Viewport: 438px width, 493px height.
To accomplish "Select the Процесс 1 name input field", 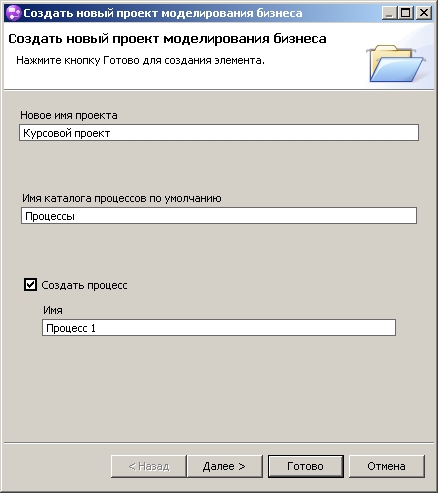I will pyautogui.click(x=219, y=328).
